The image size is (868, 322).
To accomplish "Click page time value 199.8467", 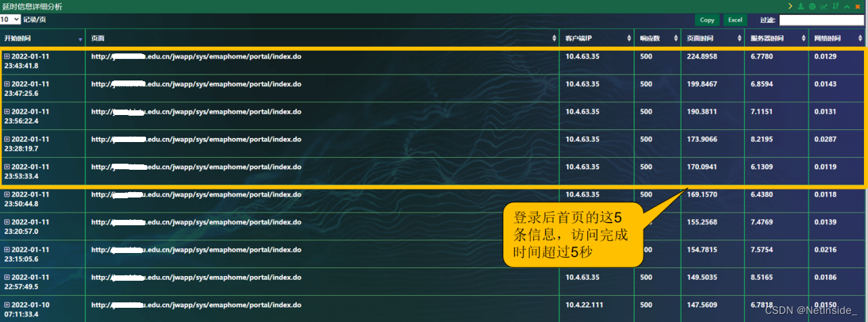I will [702, 84].
